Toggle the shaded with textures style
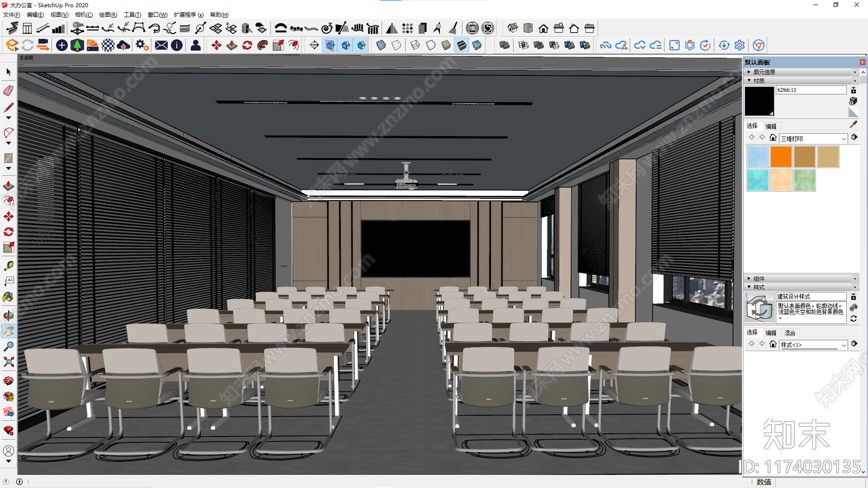The width and height of the screenshot is (868, 488). click(462, 45)
